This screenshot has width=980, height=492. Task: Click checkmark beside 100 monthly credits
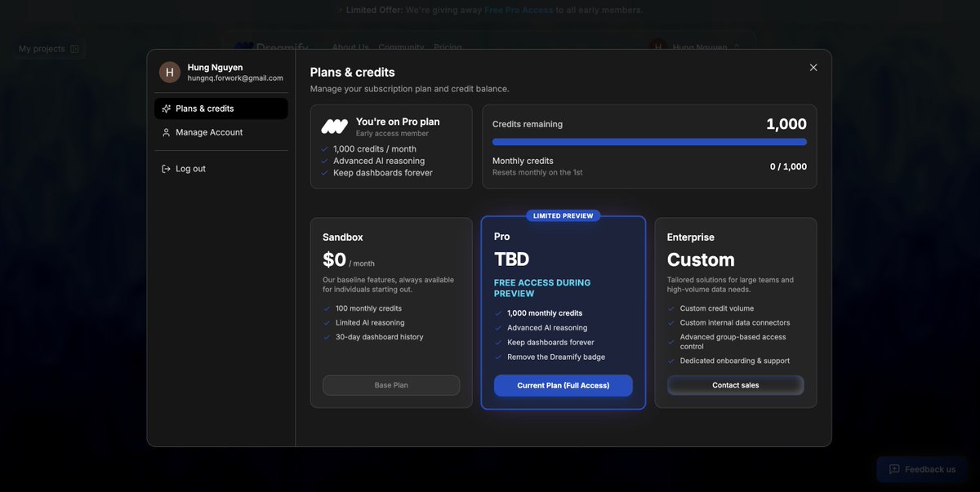327,308
